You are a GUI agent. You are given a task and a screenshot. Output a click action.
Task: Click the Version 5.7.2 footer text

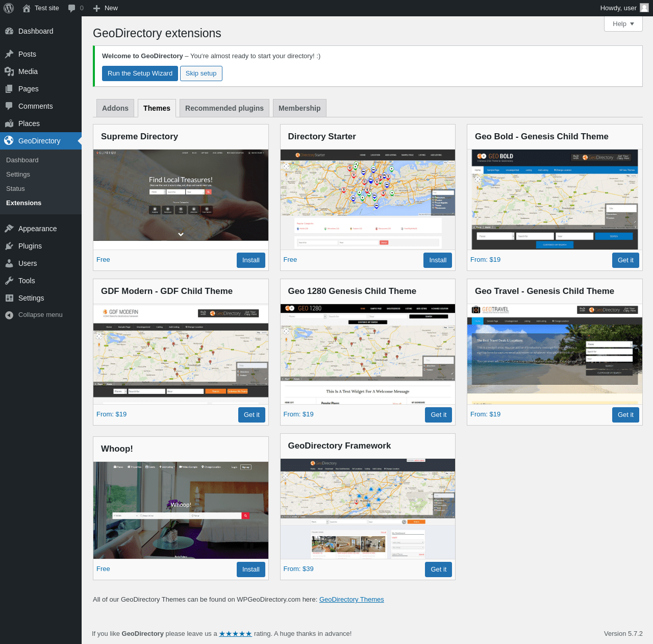623,634
